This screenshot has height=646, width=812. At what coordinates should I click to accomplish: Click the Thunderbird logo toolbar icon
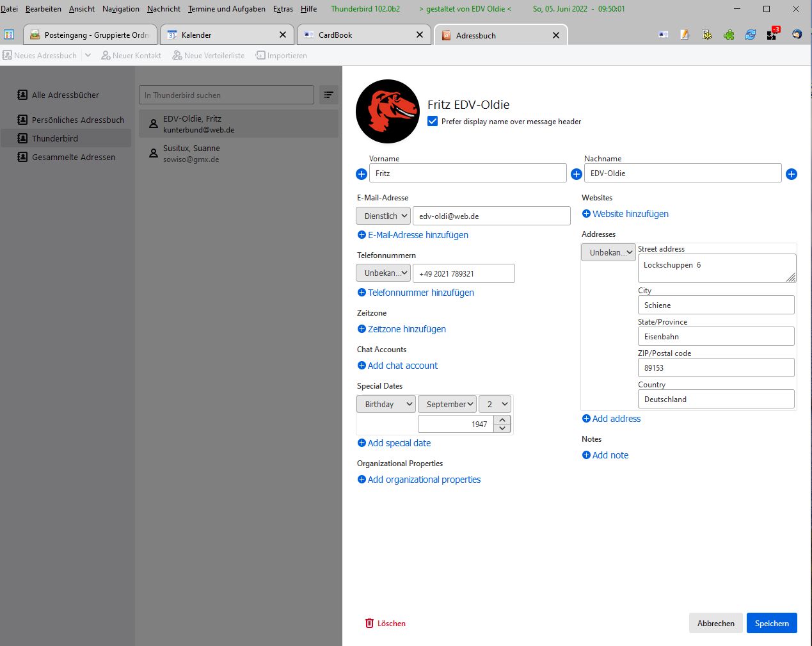(x=797, y=35)
